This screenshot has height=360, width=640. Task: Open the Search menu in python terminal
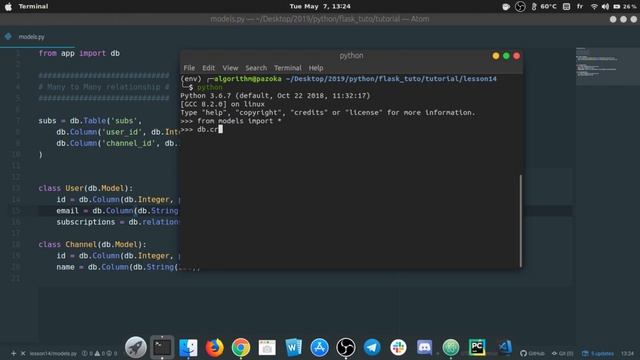pyautogui.click(x=256, y=68)
